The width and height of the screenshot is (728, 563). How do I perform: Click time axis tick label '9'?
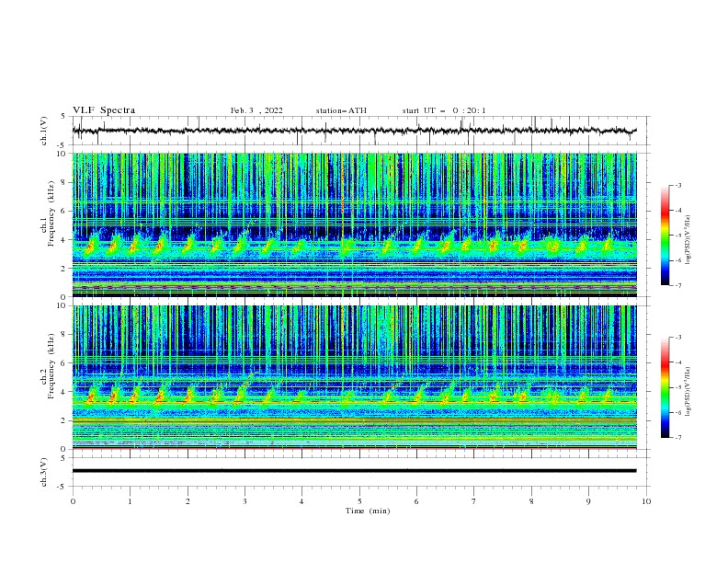point(588,501)
